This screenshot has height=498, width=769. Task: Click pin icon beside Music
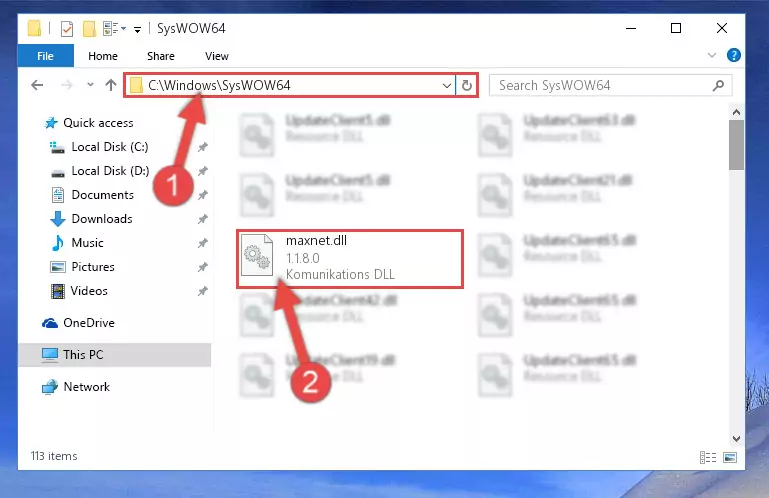tap(203, 243)
